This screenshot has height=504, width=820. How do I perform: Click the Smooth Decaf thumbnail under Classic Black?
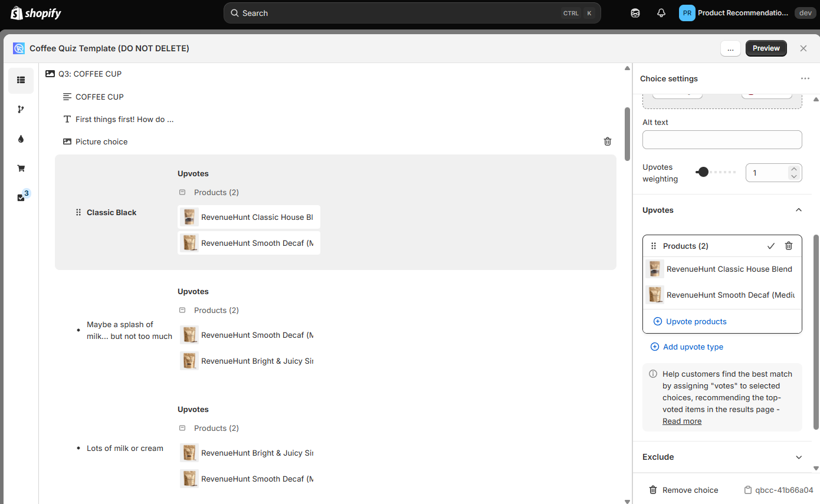point(189,243)
